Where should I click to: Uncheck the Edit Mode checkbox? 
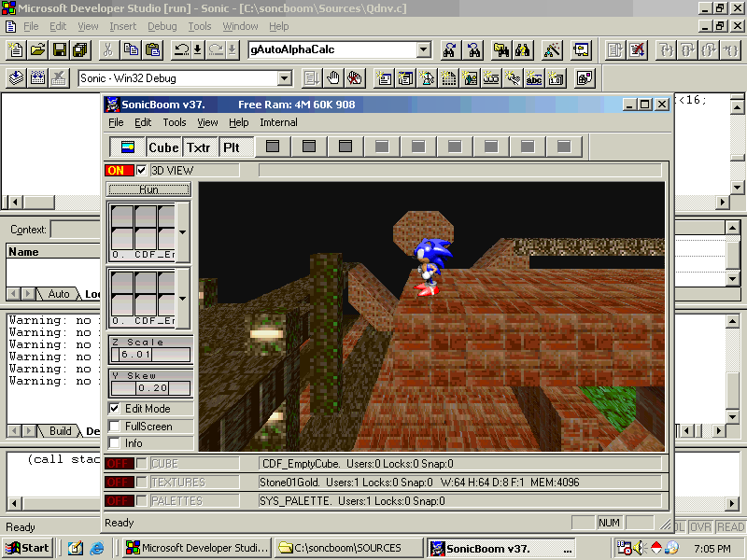[114, 408]
